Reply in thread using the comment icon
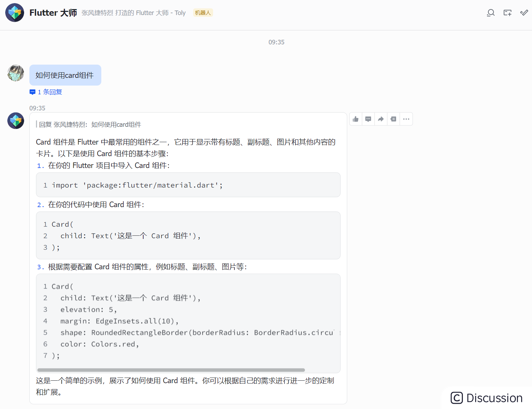Image resolution: width=532 pixels, height=409 pixels. pyautogui.click(x=368, y=119)
